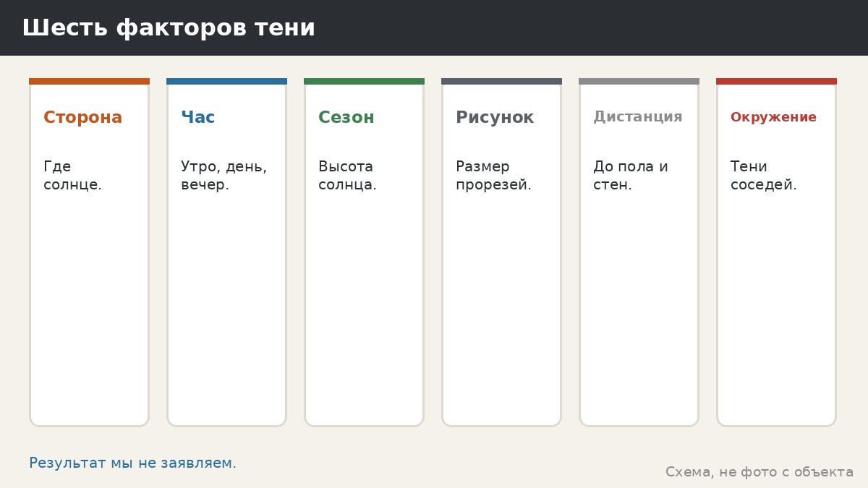Image resolution: width=868 pixels, height=488 pixels.
Task: Click the 'Рисунок' card heading
Action: 495,117
